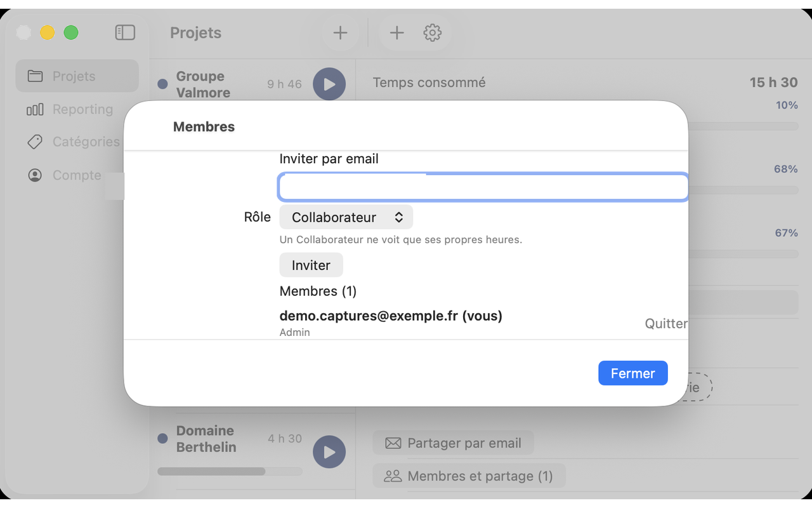812x508 pixels.
Task: Click the 4 h 30 duration
Action: point(285,438)
